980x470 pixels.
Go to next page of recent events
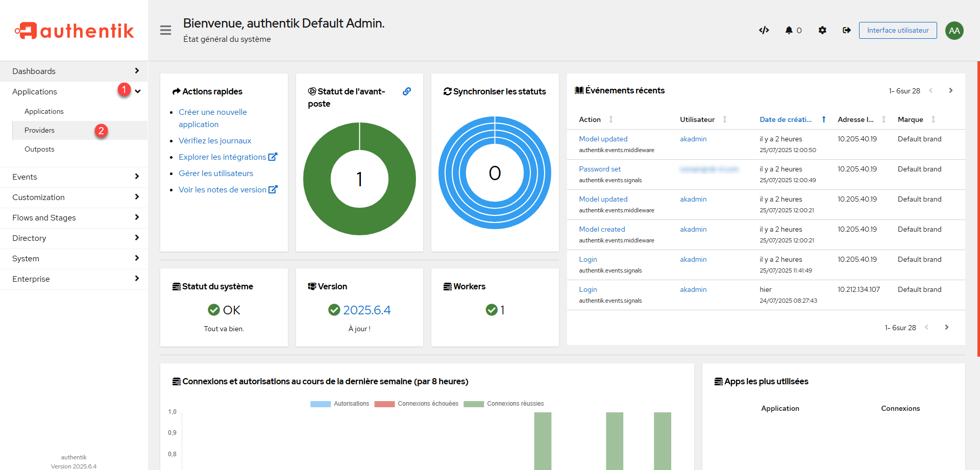coord(950,90)
